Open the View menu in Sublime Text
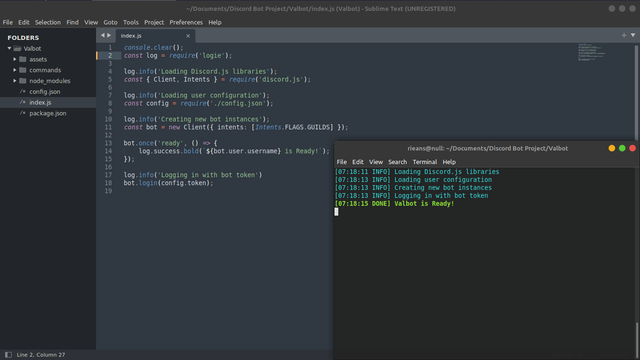Screen dimensions: 640x360 tap(91, 22)
